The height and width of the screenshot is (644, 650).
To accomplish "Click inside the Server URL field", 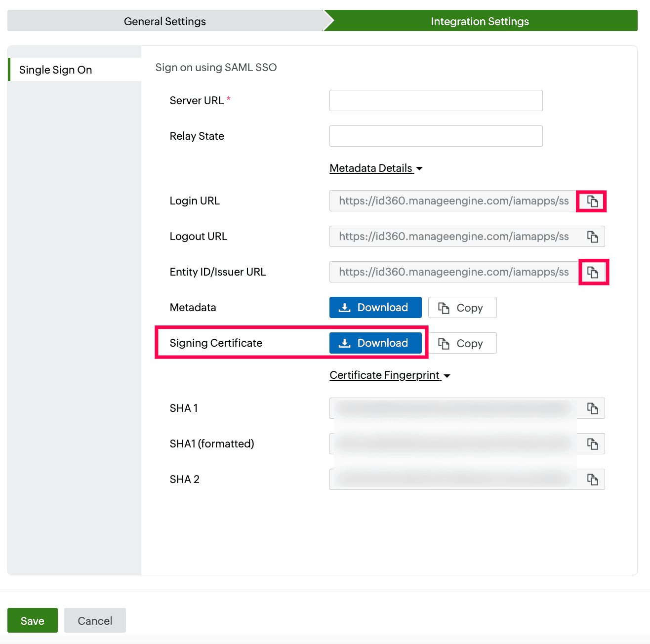I will (435, 100).
